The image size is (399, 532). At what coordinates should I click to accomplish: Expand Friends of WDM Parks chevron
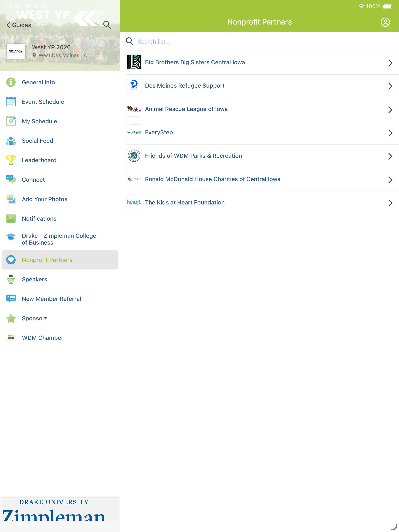[390, 156]
